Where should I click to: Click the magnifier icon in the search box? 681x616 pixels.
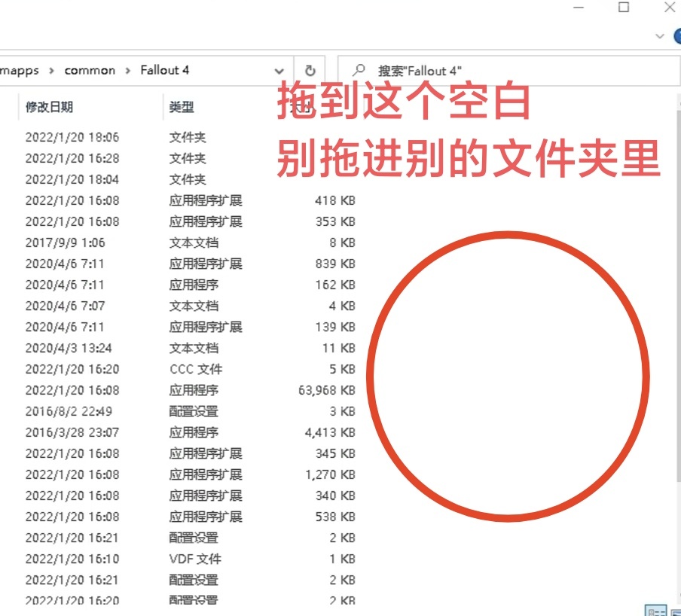click(x=359, y=70)
